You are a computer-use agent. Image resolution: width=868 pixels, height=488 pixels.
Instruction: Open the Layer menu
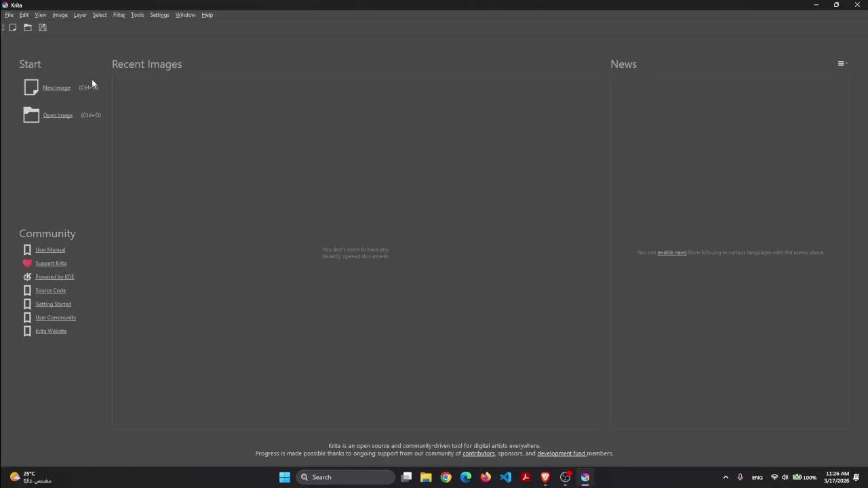[80, 15]
